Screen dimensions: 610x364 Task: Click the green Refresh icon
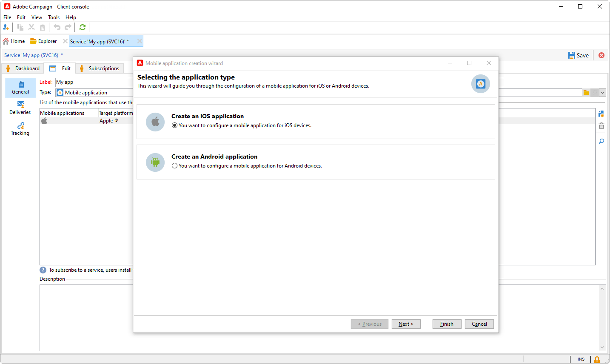click(83, 27)
